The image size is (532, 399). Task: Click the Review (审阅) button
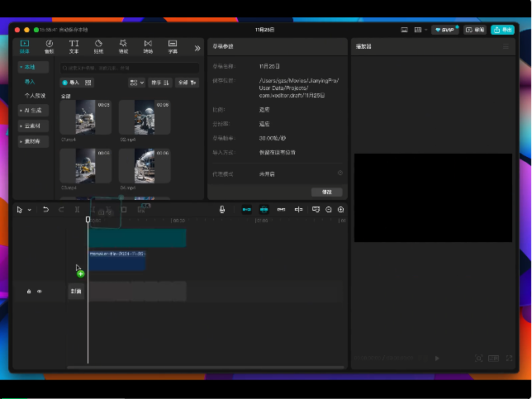pos(475,30)
